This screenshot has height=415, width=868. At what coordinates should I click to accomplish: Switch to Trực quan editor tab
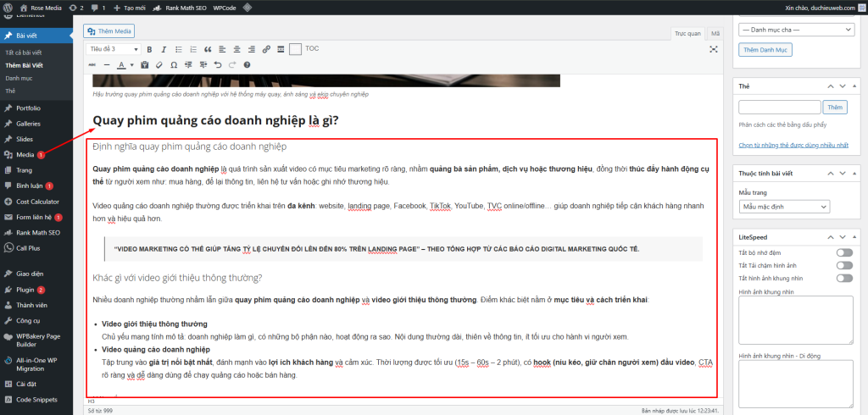pos(687,34)
